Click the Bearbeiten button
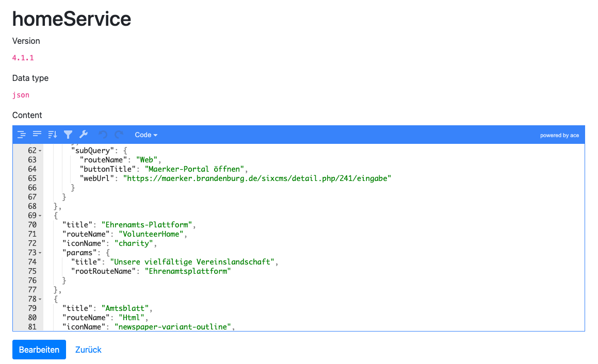This screenshot has width=598, height=364. click(39, 350)
